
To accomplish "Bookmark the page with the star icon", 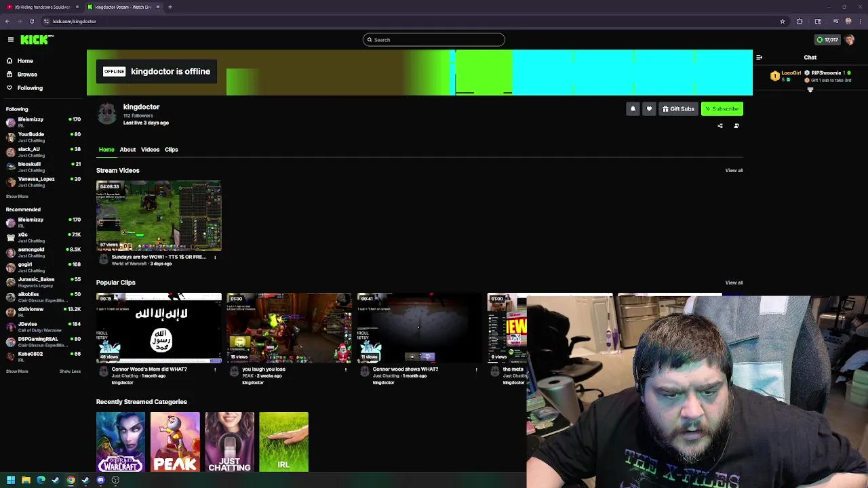I will 782,22.
